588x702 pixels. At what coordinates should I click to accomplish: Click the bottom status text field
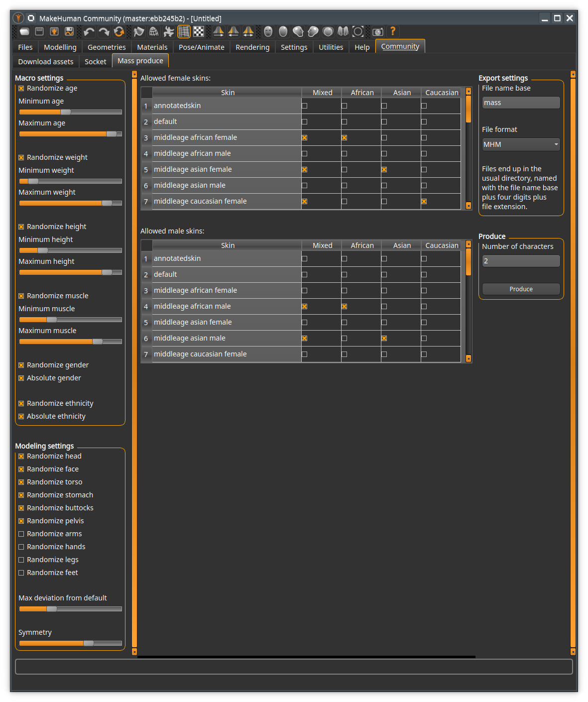[x=294, y=667]
